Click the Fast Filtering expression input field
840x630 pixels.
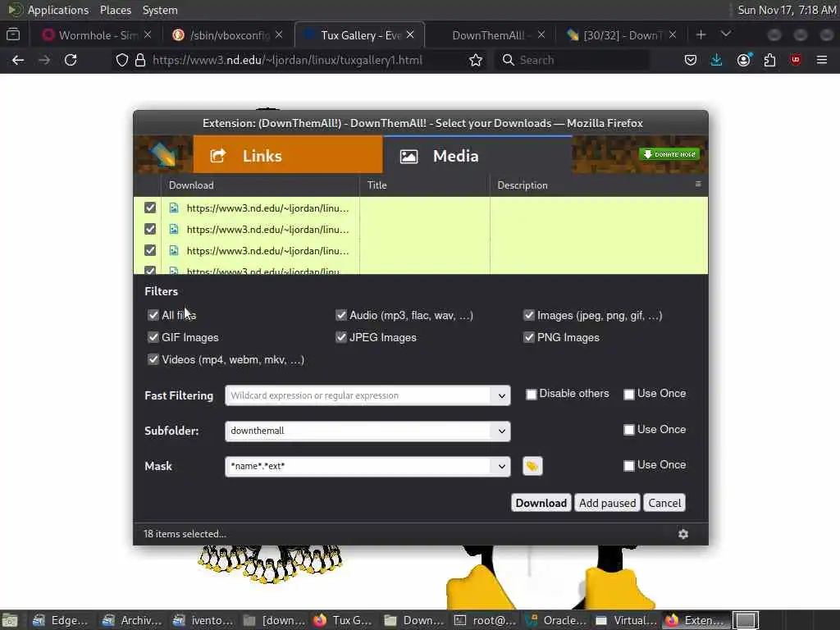(358, 395)
